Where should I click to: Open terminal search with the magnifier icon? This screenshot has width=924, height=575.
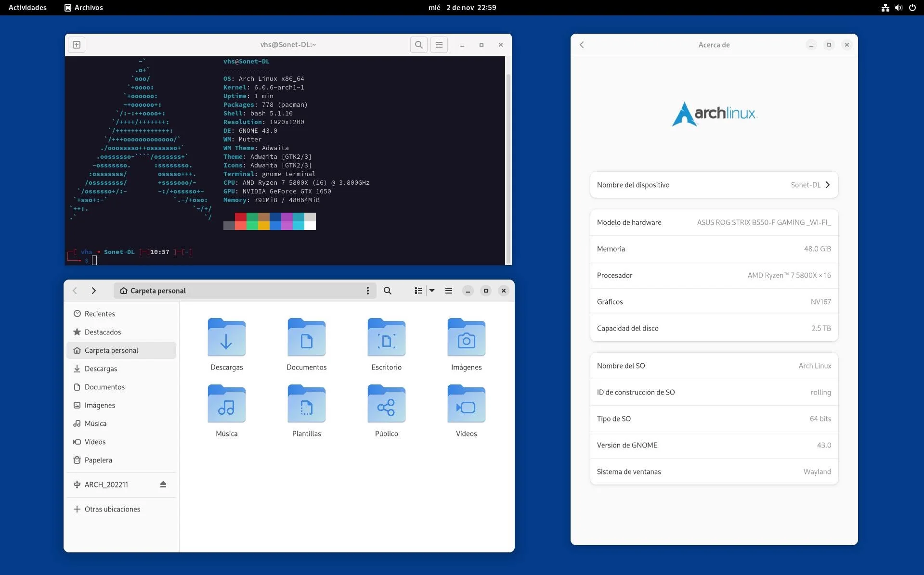419,45
